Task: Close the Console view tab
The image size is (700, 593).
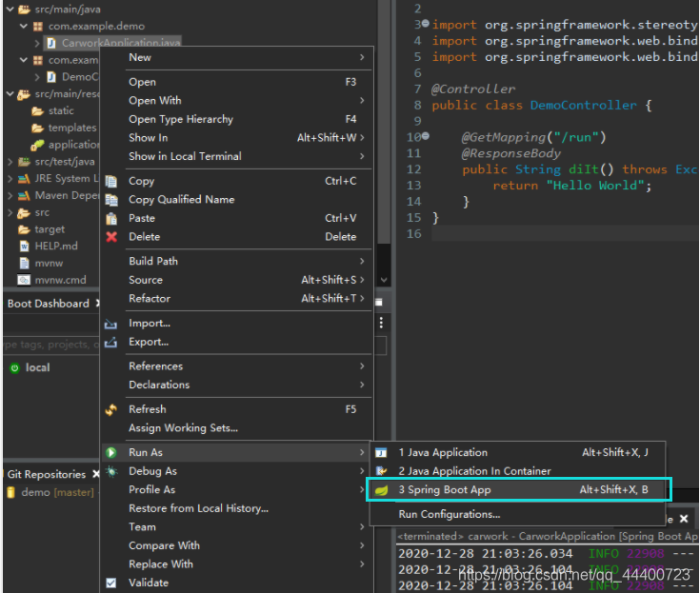Action: [684, 519]
